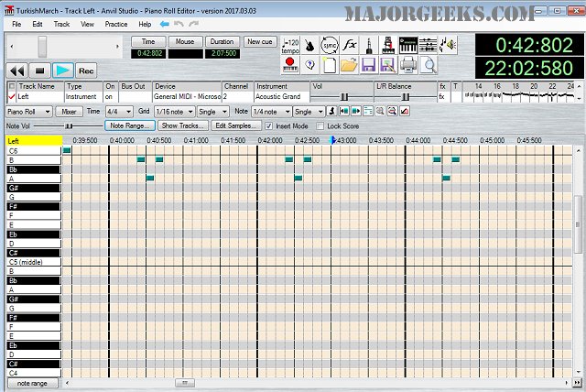This screenshot has height=392, width=586.
Task: Click the fx cell of Left track
Action: 441,97
